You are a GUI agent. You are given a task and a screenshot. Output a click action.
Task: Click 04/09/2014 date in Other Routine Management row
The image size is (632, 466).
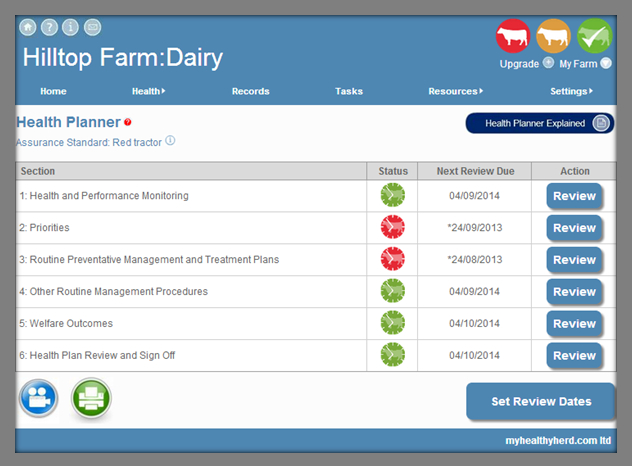tap(474, 291)
